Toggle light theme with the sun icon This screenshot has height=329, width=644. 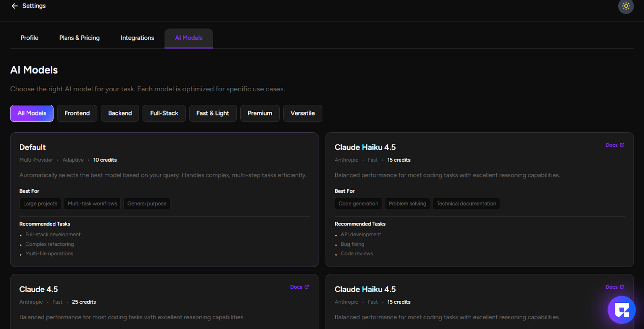626,6
